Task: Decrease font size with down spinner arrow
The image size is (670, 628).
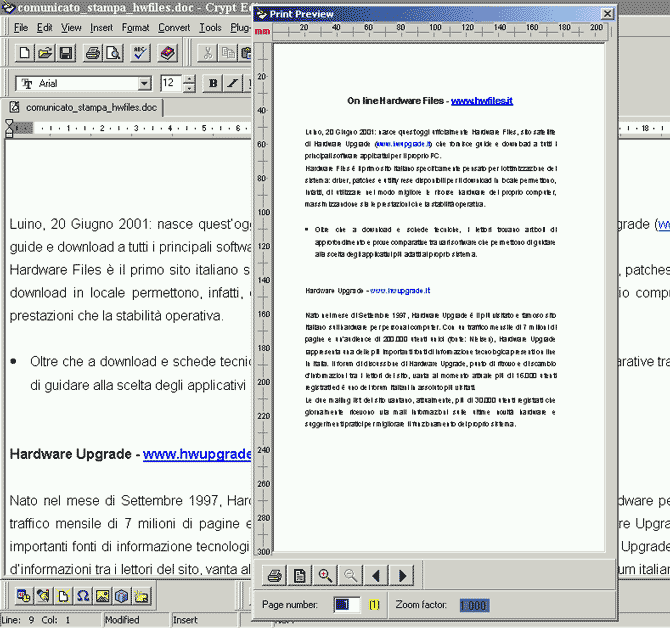Action: click(189, 88)
